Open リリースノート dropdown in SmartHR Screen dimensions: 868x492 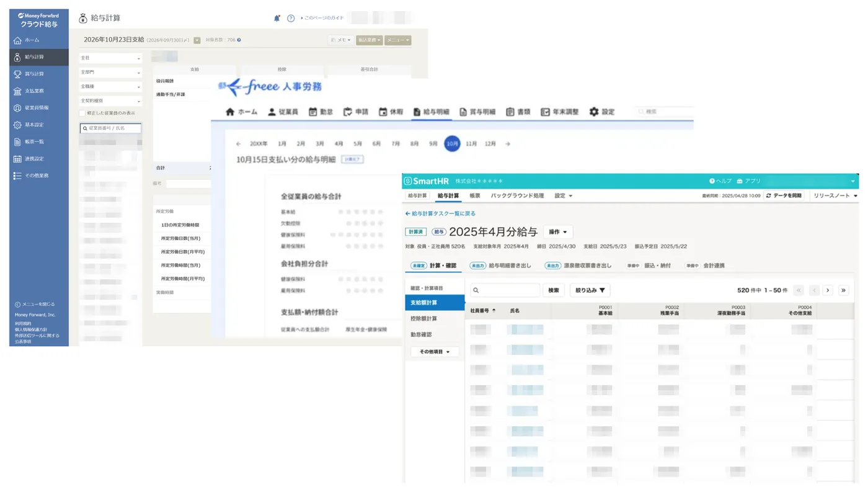[835, 195]
